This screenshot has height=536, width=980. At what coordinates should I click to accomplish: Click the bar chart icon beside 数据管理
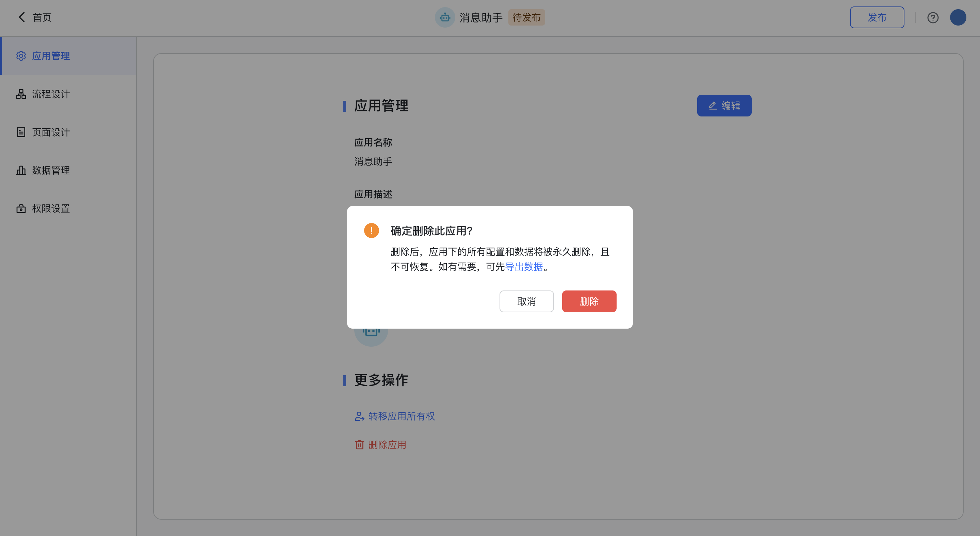[21, 170]
